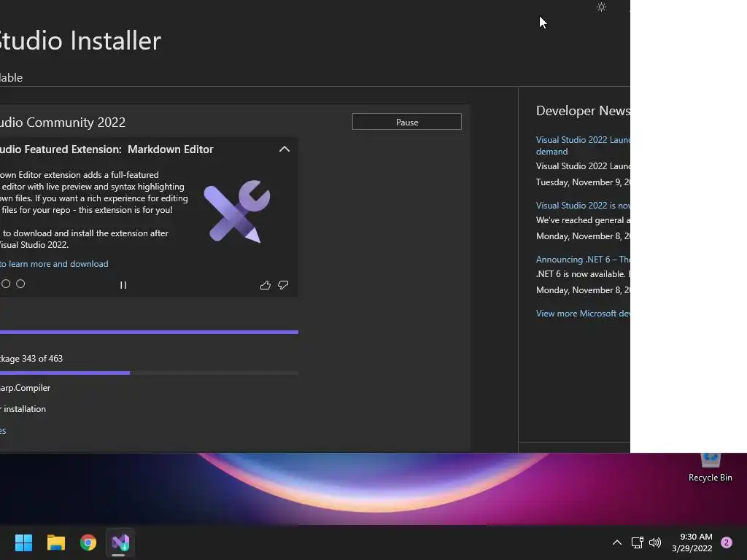747x560 pixels.
Task: Open Announcing .NET 6 news article
Action: pyautogui.click(x=583, y=259)
